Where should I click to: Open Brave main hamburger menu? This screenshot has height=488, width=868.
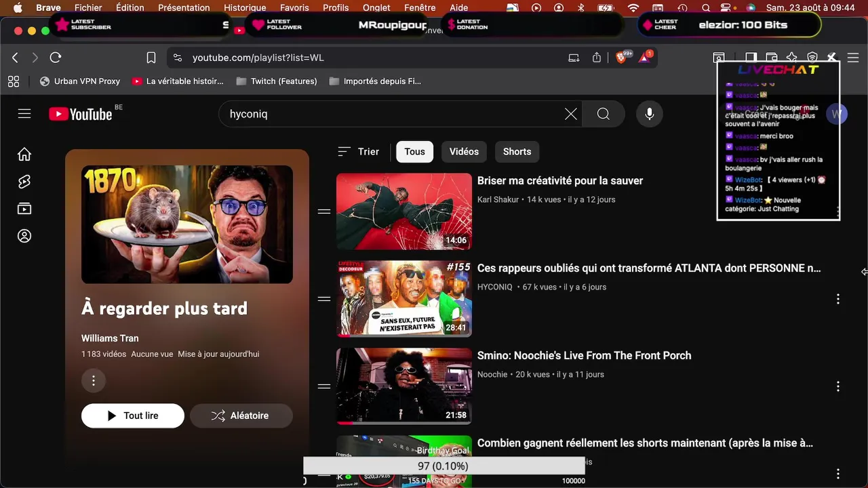[853, 58]
